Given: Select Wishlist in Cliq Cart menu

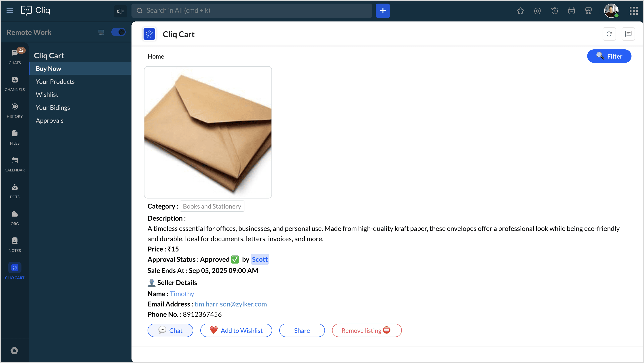Looking at the screenshot, I should (47, 94).
